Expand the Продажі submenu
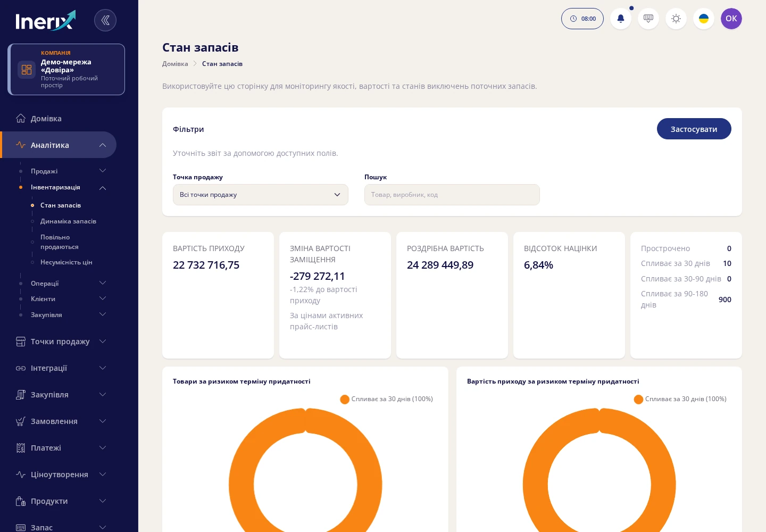 click(103, 171)
